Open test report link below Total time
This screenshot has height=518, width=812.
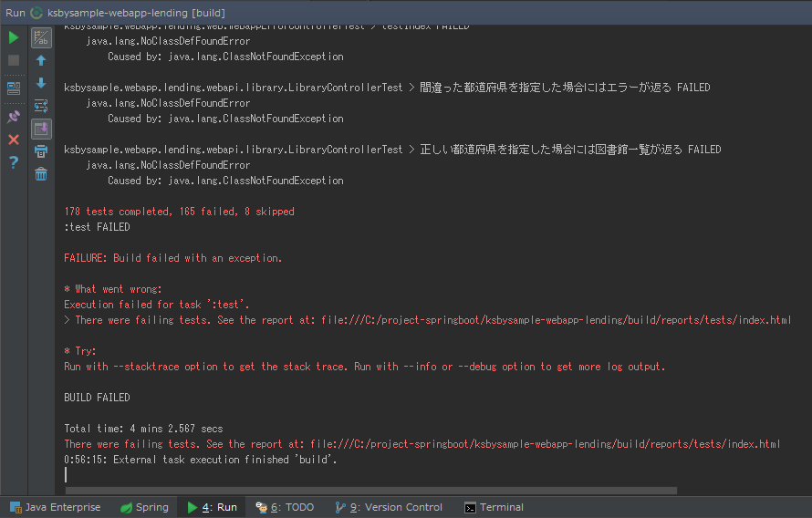click(x=545, y=444)
